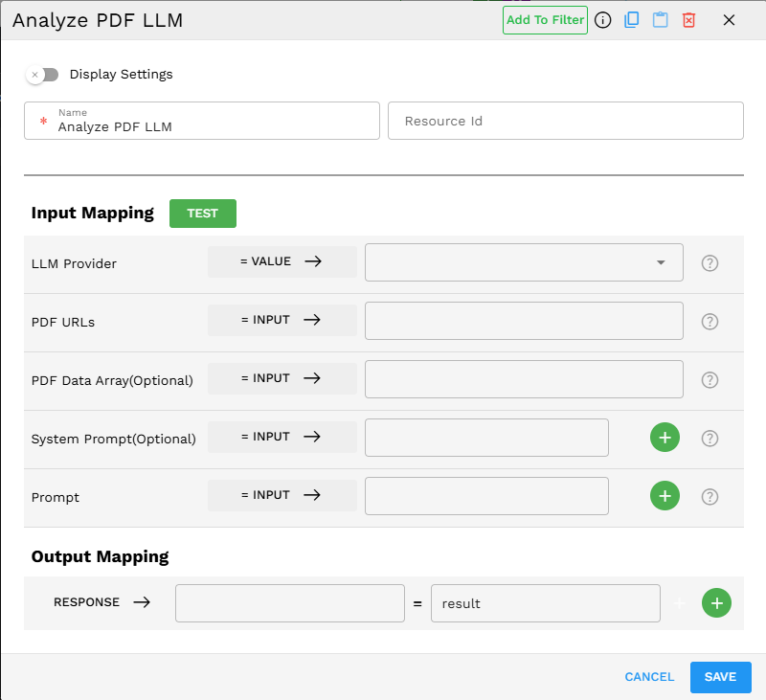
Task: Click the copy icon in header
Action: 631,20
